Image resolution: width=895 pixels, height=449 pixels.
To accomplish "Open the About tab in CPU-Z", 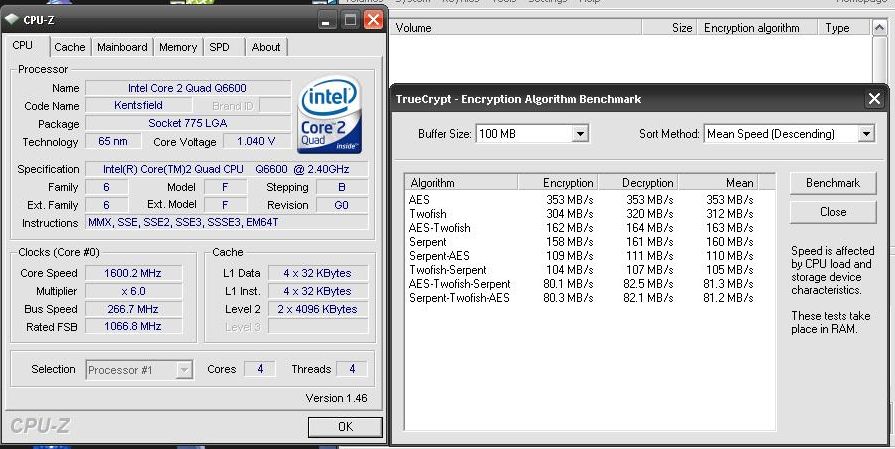I will click(x=266, y=47).
